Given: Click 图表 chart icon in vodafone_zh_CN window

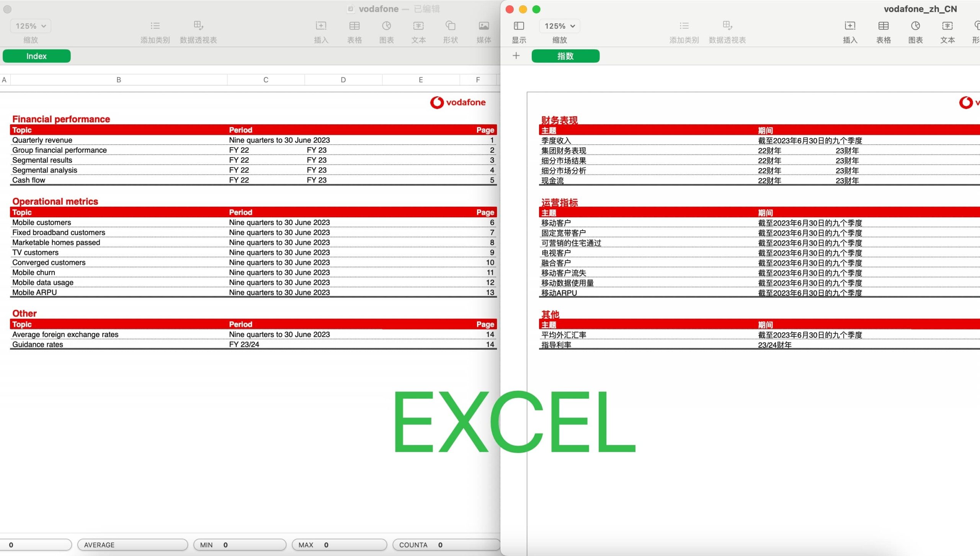Looking at the screenshot, I should 915,26.
